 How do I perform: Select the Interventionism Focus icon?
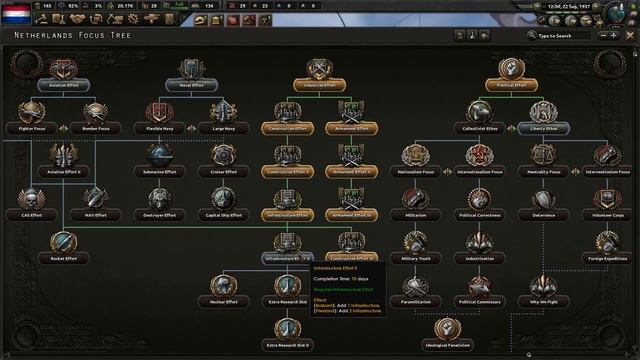coord(608,156)
